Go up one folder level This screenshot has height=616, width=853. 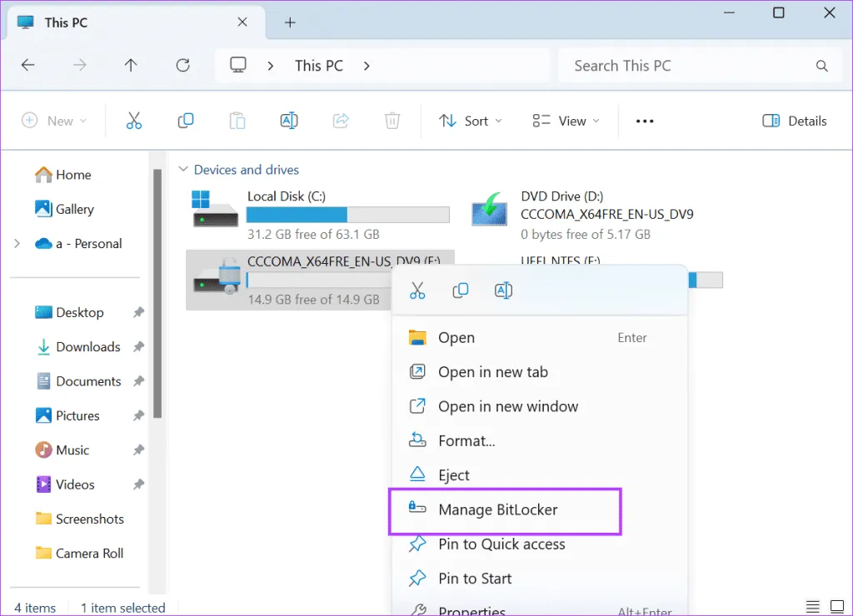(x=131, y=66)
